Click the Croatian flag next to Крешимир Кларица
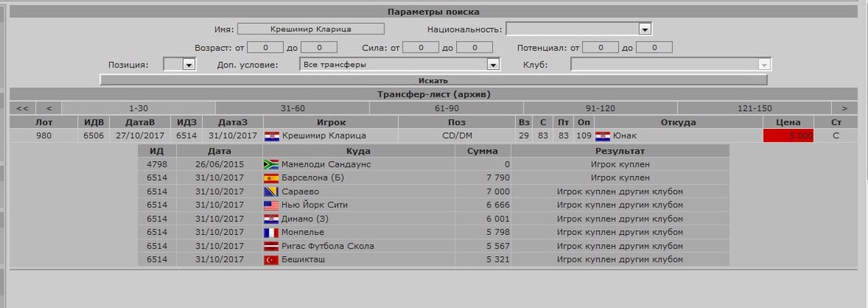 (271, 136)
